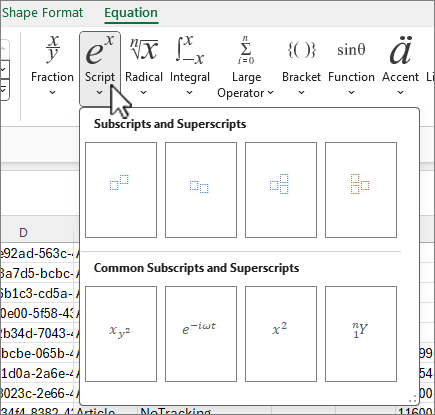Switch to the Shape Format tab
Viewport: 435px width, 415px height.
point(43,13)
